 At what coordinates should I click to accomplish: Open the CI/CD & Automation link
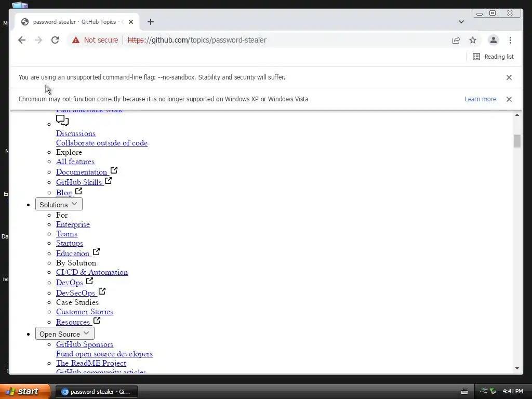coord(92,272)
